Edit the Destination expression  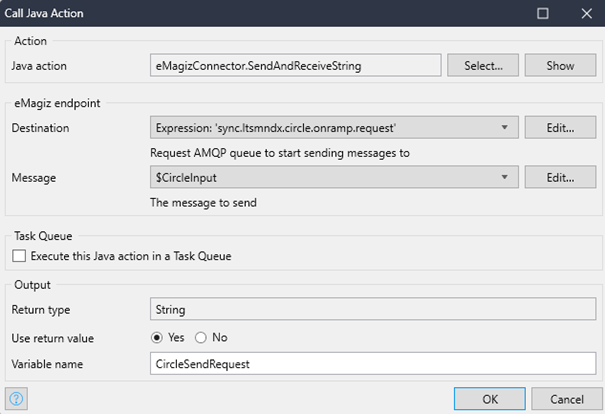(x=560, y=127)
